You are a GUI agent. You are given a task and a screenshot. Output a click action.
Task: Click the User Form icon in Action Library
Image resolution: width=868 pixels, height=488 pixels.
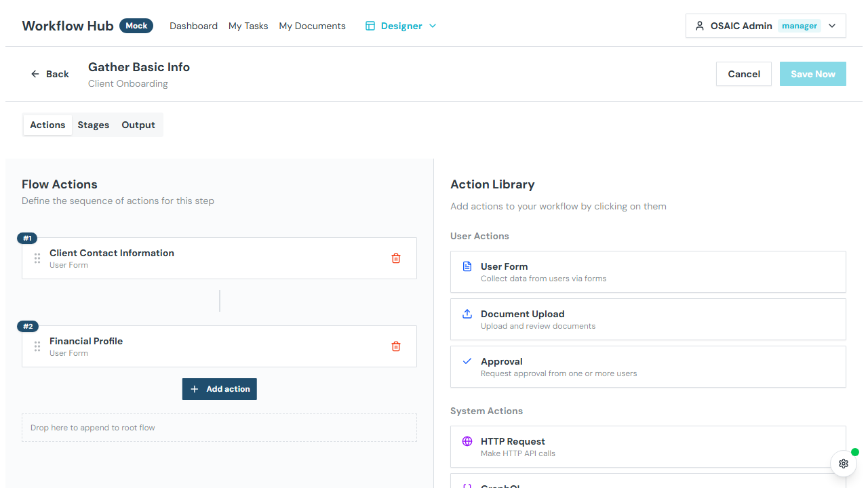[467, 266]
